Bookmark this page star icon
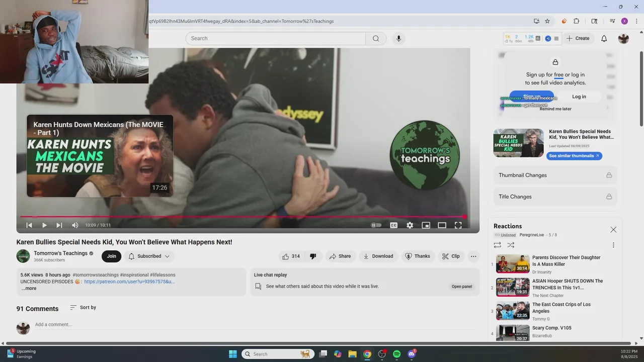 pyautogui.click(x=547, y=21)
